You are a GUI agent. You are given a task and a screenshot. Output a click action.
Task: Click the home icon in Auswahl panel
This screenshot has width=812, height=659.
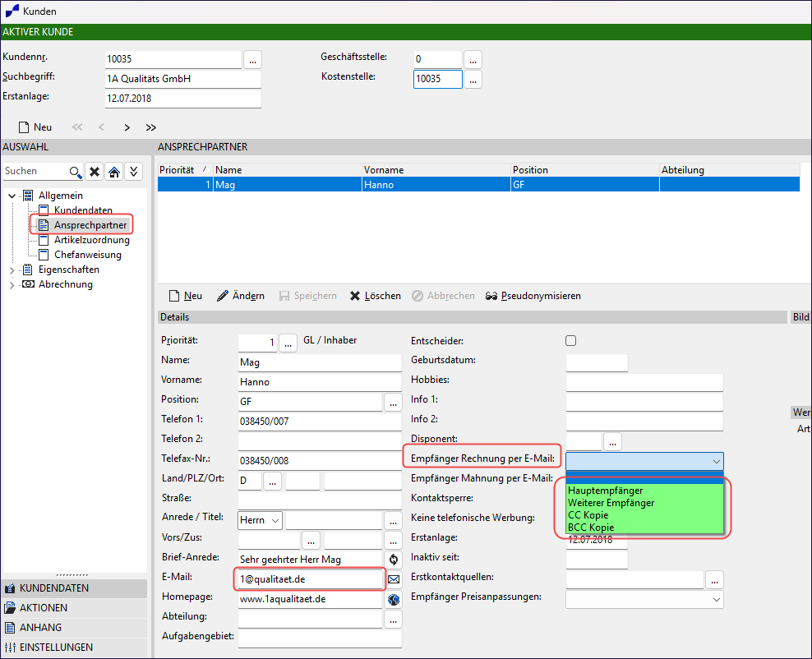pos(114,172)
